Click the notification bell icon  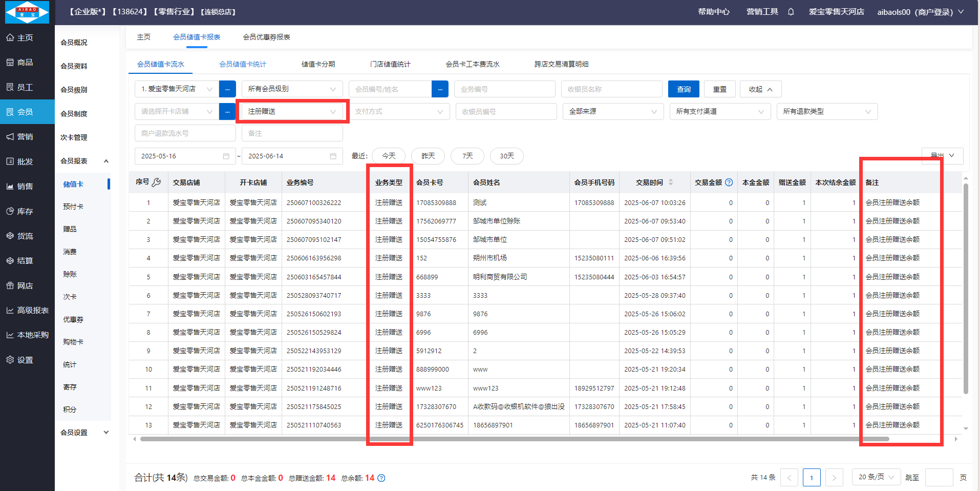coord(791,12)
